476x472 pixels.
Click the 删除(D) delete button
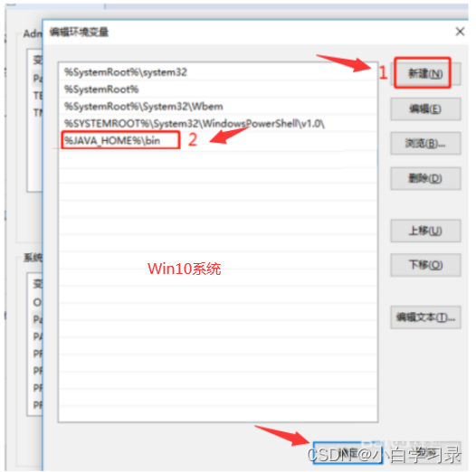coord(425,178)
